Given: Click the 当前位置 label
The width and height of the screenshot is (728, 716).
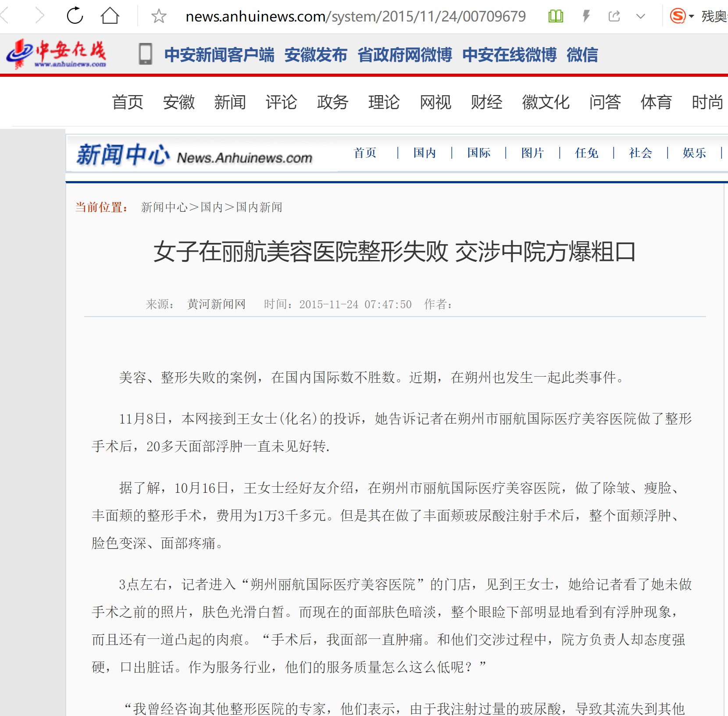Looking at the screenshot, I should (x=102, y=207).
